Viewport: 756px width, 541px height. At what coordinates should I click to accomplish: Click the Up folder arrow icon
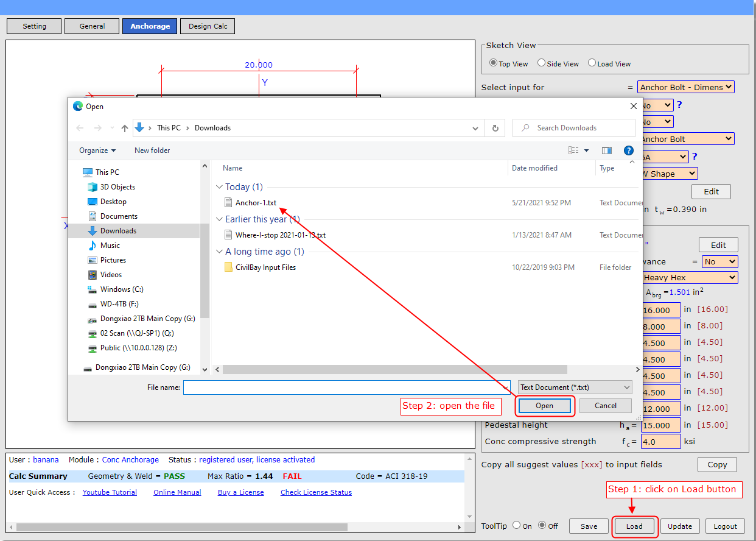pyautogui.click(x=125, y=128)
